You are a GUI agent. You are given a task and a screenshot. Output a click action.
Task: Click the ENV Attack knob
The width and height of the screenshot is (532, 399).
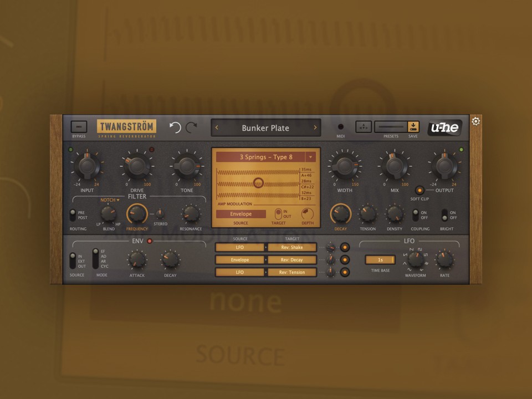coord(137,260)
